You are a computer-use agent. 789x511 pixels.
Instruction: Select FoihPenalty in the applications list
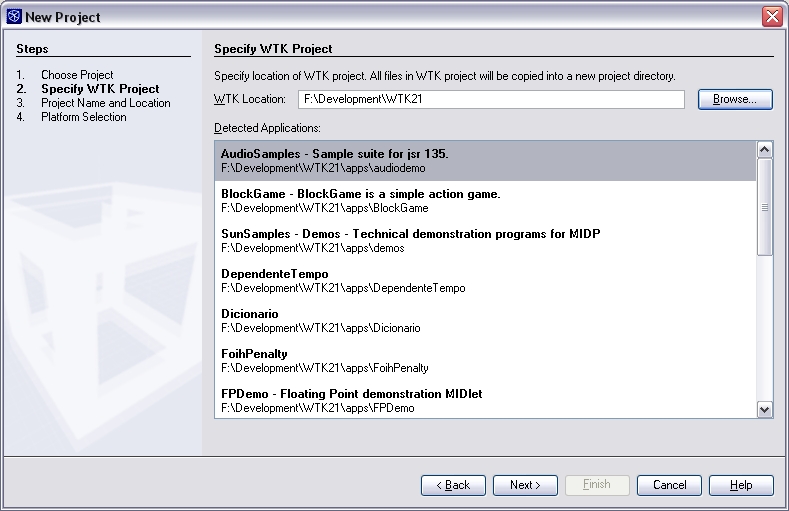[485, 361]
